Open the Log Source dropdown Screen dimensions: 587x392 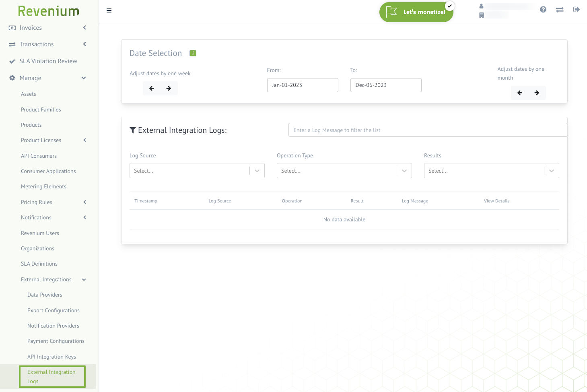[197, 171]
